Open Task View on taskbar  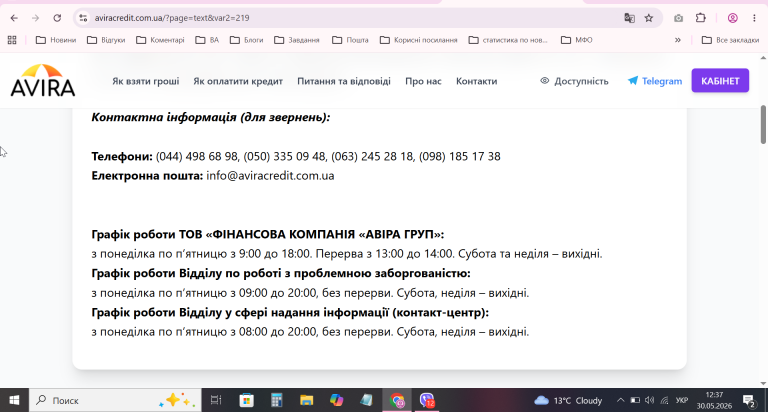pyautogui.click(x=216, y=400)
